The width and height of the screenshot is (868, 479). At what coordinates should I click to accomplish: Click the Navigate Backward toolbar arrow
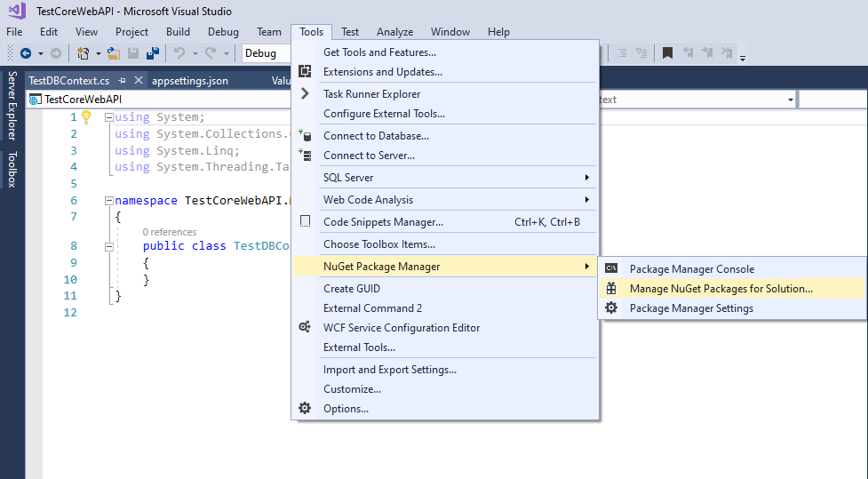point(26,53)
